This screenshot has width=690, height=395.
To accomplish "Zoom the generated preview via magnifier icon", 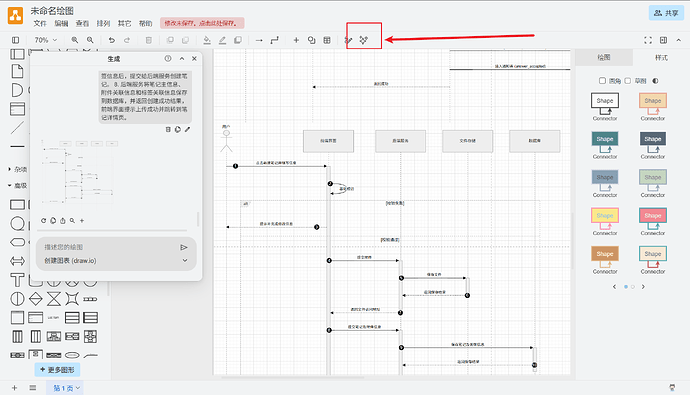I will pos(72,221).
